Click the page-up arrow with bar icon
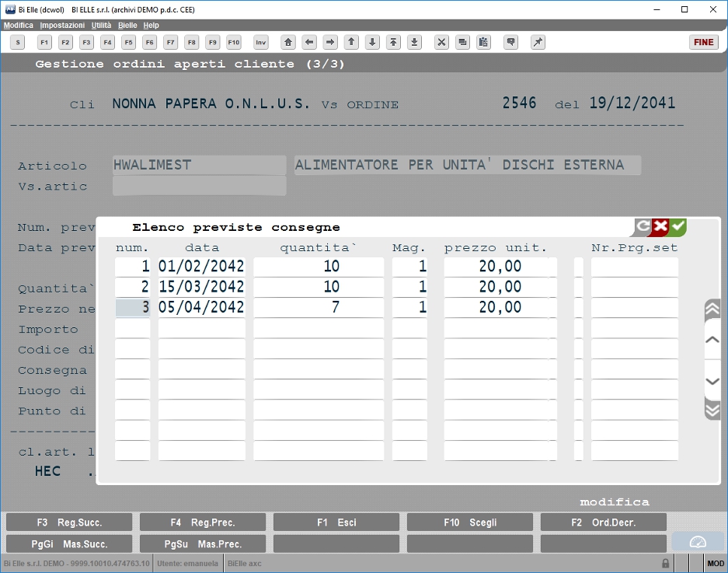 tap(393, 42)
